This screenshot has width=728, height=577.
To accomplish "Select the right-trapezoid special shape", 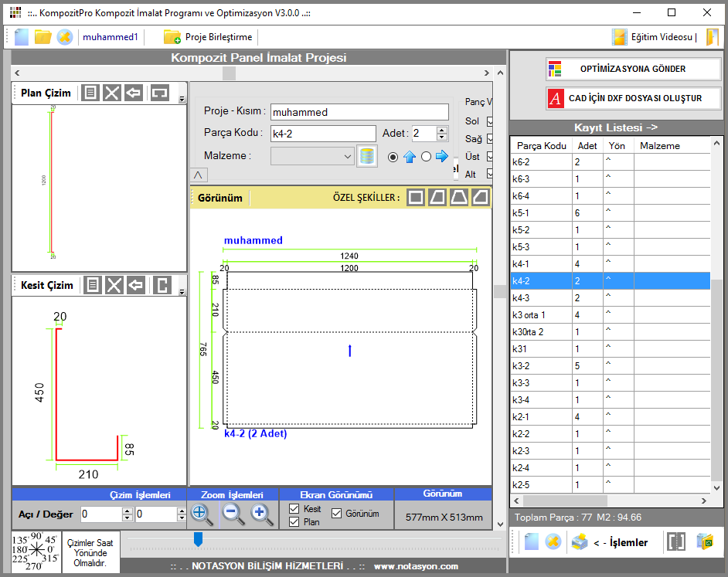I will 437,198.
